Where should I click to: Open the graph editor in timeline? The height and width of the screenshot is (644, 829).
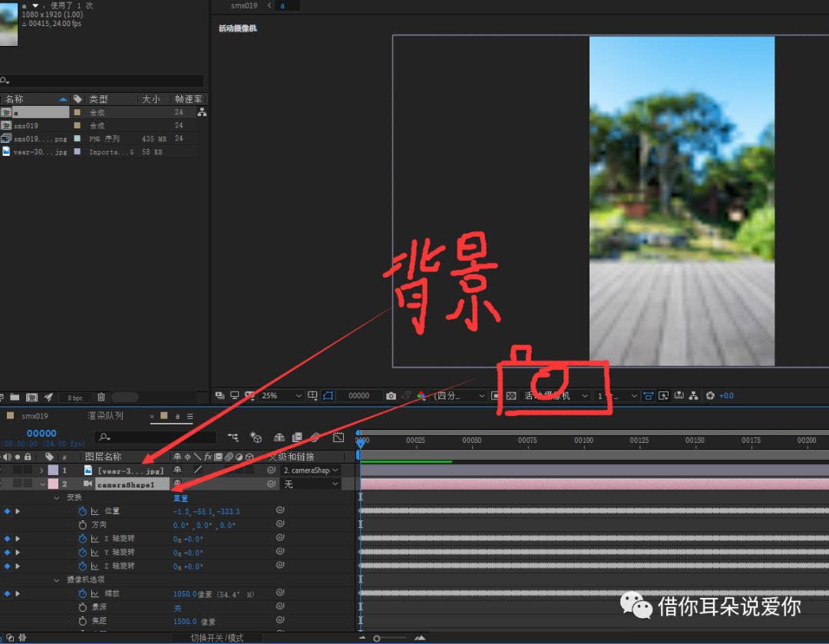click(339, 438)
